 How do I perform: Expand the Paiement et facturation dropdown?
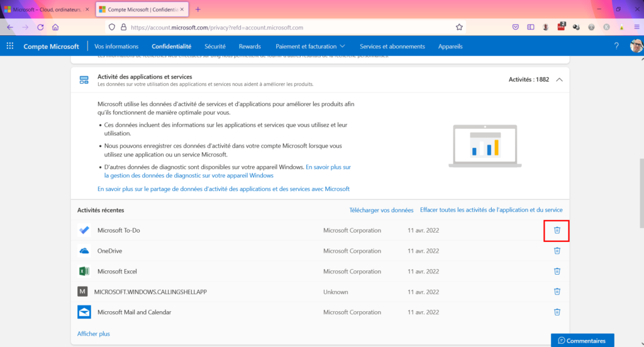pos(310,47)
